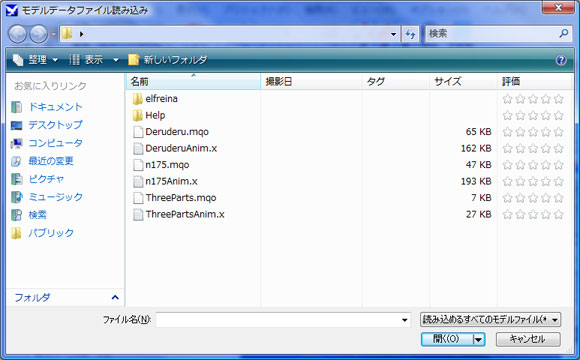The width and height of the screenshot is (580, 360).
Task: Click the パブリック folder icon in the favorites list
Action: tap(16, 233)
